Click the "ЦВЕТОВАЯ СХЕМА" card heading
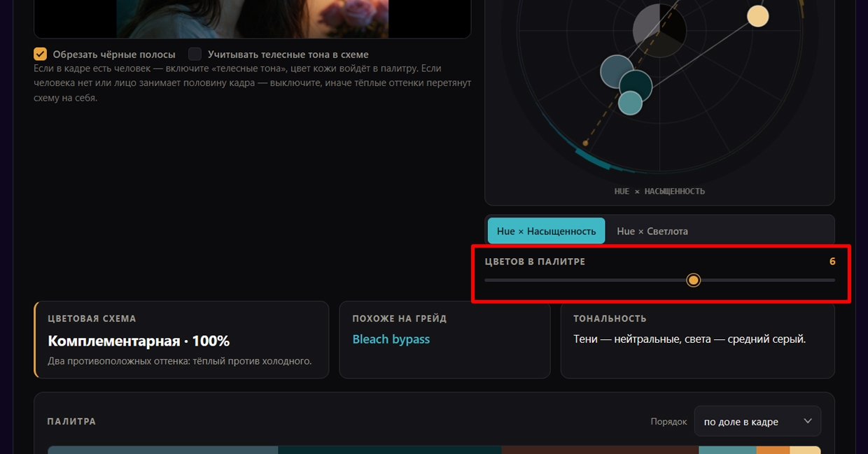 click(x=92, y=318)
